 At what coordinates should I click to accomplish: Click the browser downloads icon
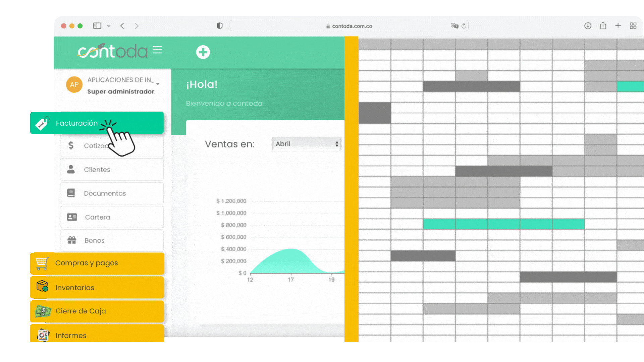point(588,26)
